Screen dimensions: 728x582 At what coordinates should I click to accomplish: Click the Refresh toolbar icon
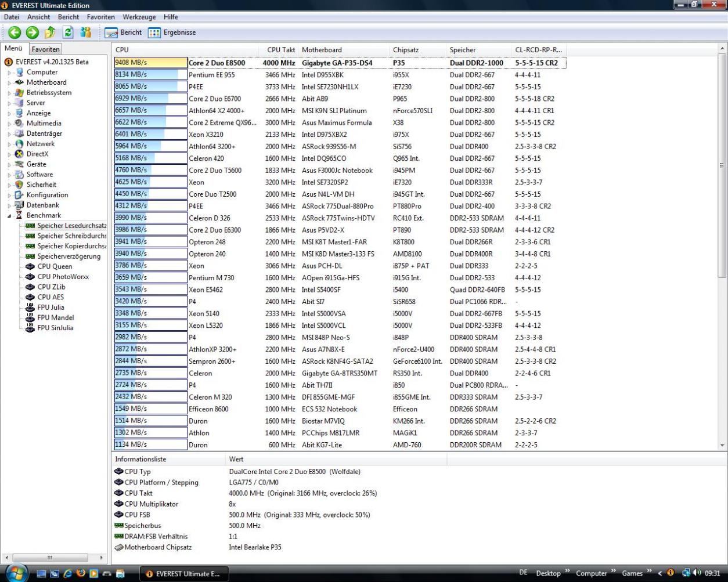pyautogui.click(x=68, y=33)
